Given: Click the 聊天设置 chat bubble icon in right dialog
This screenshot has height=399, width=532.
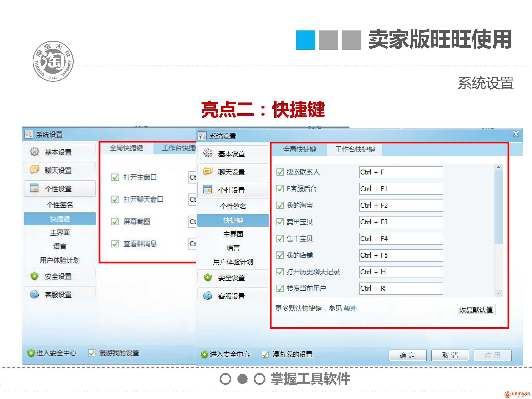Looking at the screenshot, I should (208, 171).
